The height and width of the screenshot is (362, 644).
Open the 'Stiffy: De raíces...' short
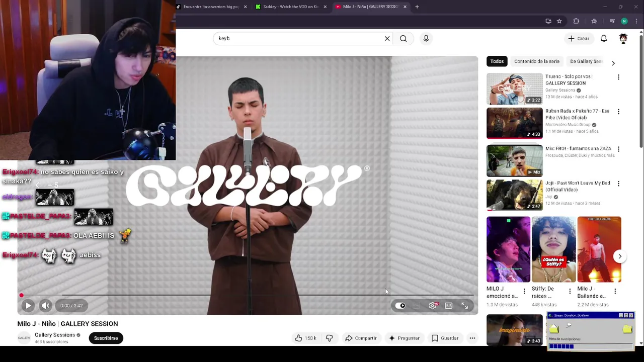point(553,250)
